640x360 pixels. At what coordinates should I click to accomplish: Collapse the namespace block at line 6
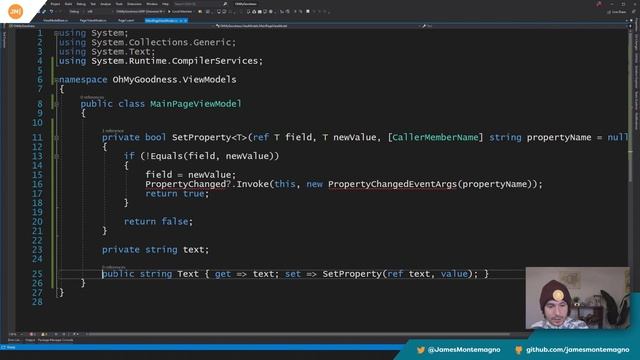[56, 80]
